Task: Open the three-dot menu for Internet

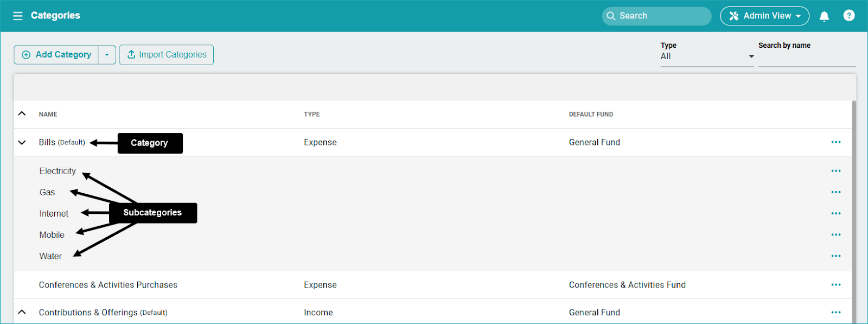Action: coord(836,213)
